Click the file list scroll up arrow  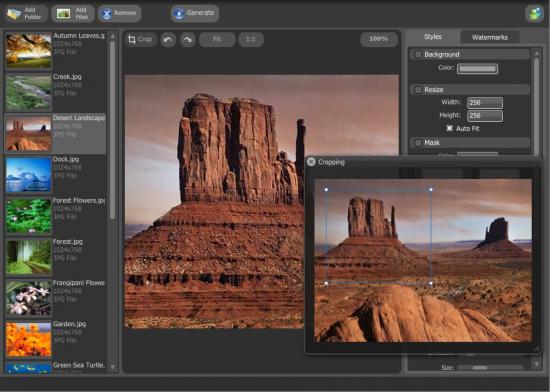113,35
